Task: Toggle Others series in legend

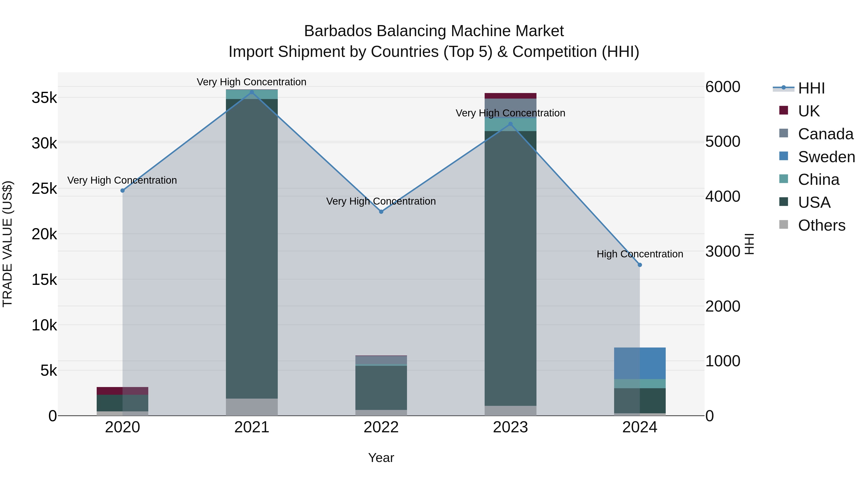Action: tap(812, 225)
